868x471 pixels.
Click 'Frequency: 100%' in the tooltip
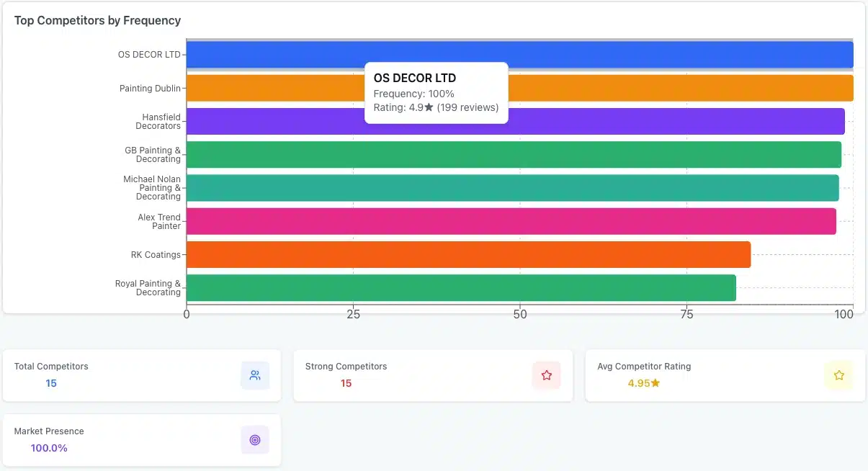[413, 94]
